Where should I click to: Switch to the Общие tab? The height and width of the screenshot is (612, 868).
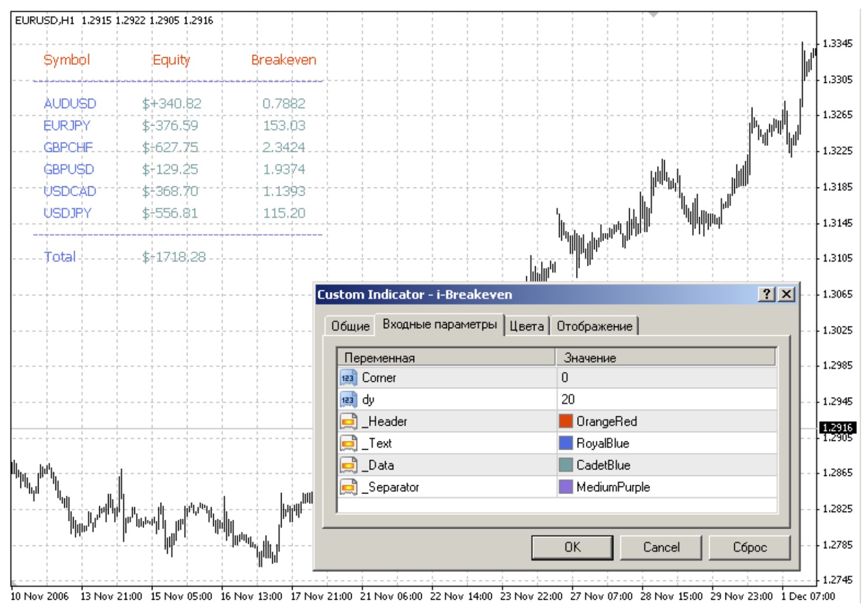tap(350, 326)
